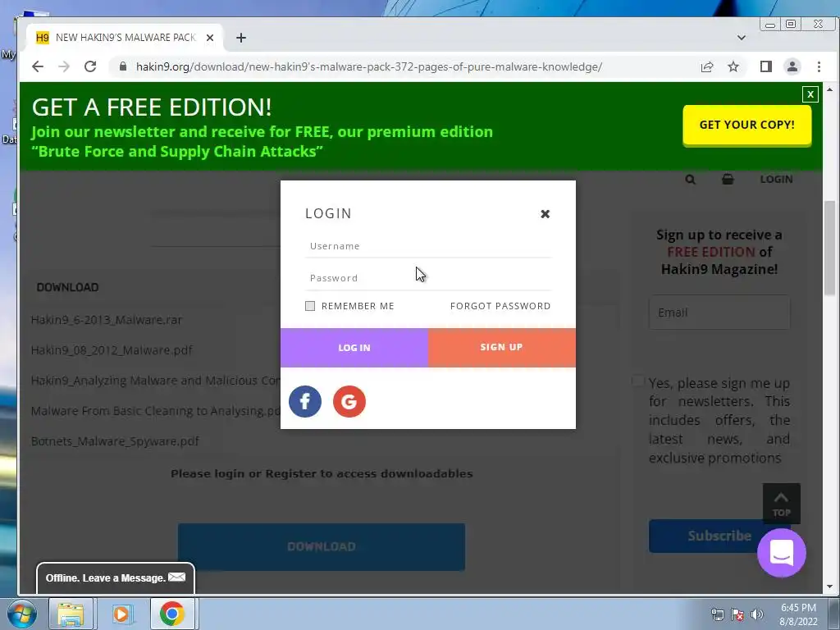Reload the page with the refresh icon

[90, 66]
